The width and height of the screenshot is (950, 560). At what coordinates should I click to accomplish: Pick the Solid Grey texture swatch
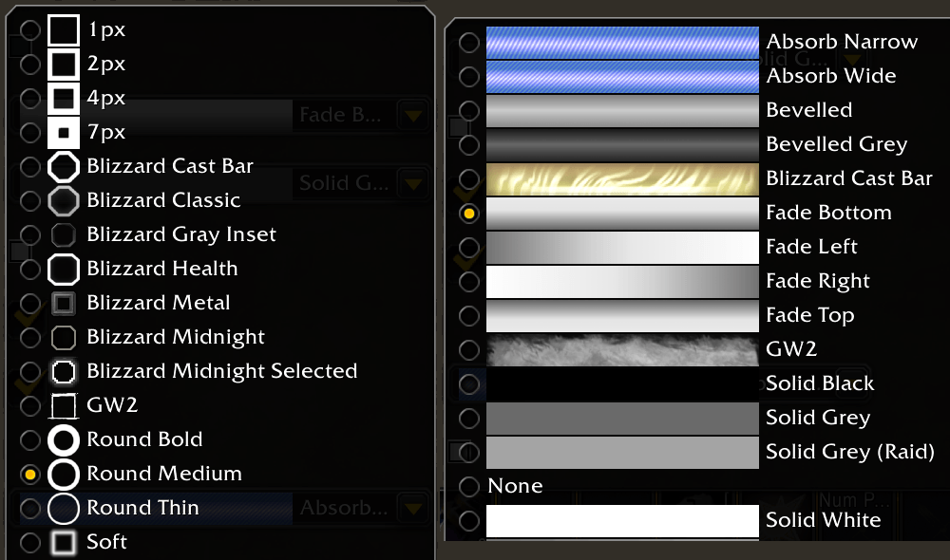(622, 419)
